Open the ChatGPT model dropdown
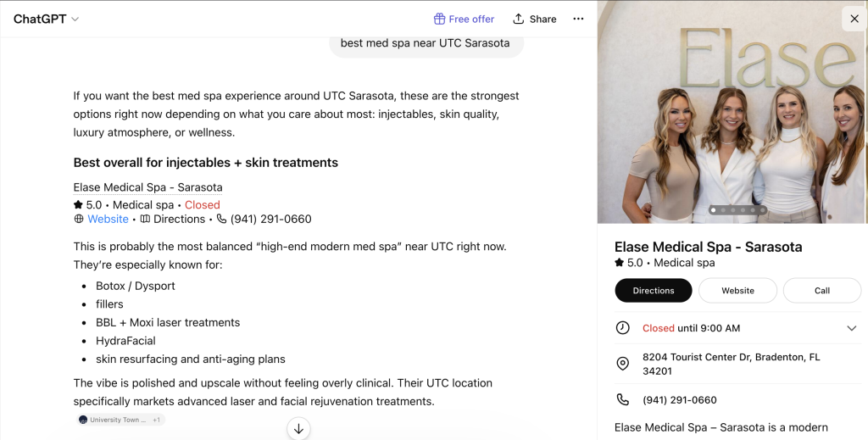The height and width of the screenshot is (440, 868). click(47, 19)
